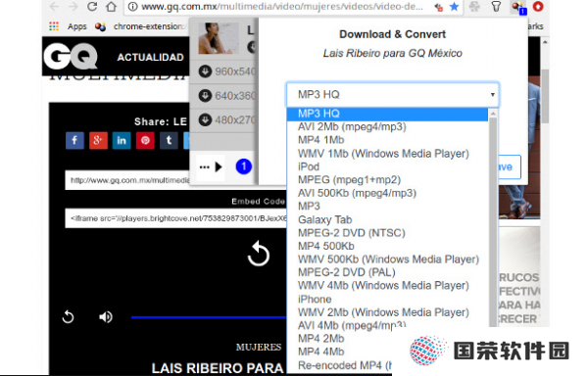Click the video thumbnail in the DownloadHelper popup

pyautogui.click(x=219, y=38)
